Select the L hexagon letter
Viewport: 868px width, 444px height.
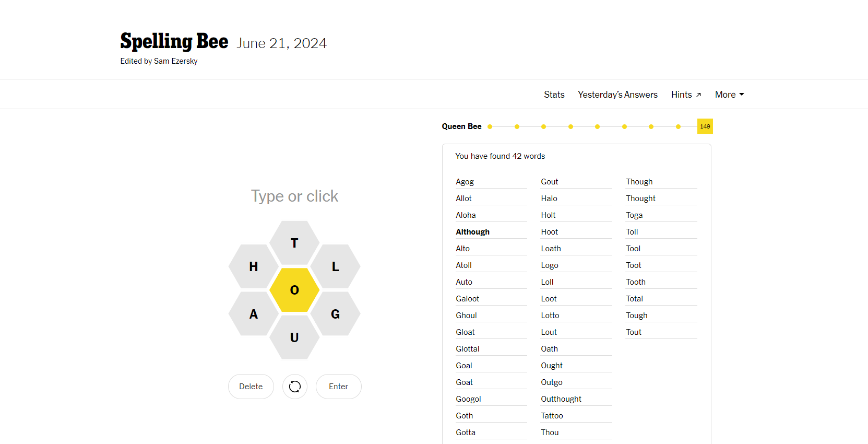click(335, 266)
